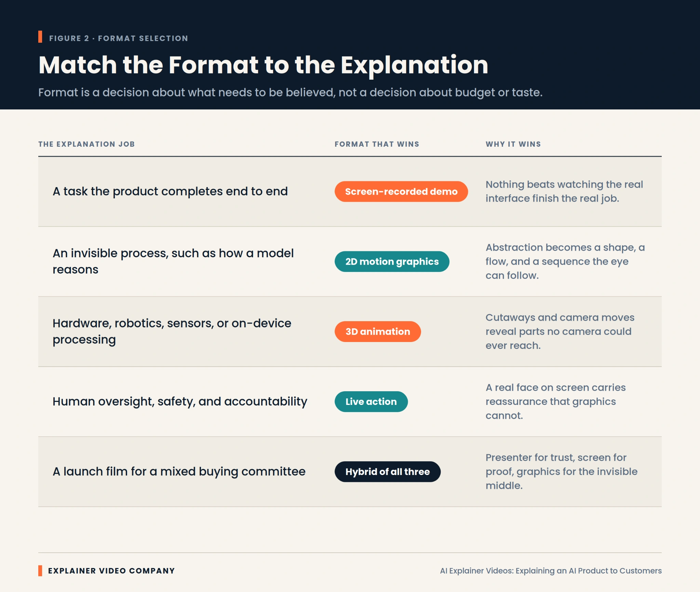Select the launch film for buying committee row

(x=350, y=472)
